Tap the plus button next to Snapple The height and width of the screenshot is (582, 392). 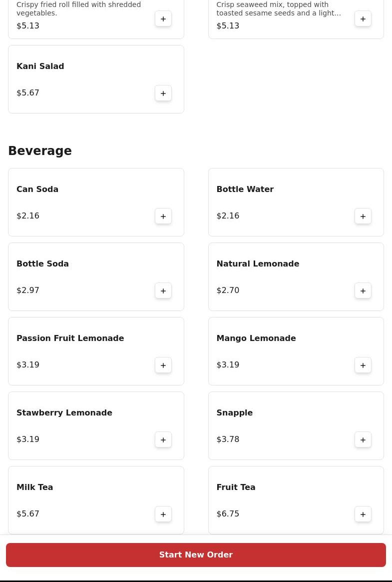tap(363, 439)
